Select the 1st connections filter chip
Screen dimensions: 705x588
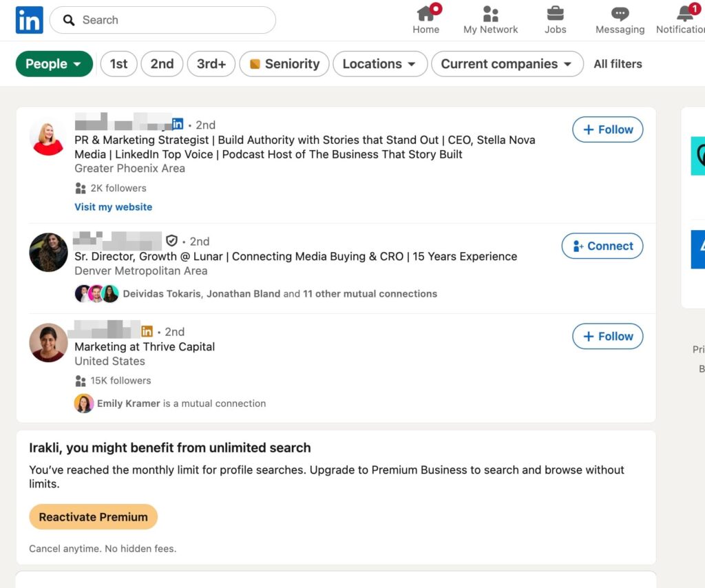(118, 63)
